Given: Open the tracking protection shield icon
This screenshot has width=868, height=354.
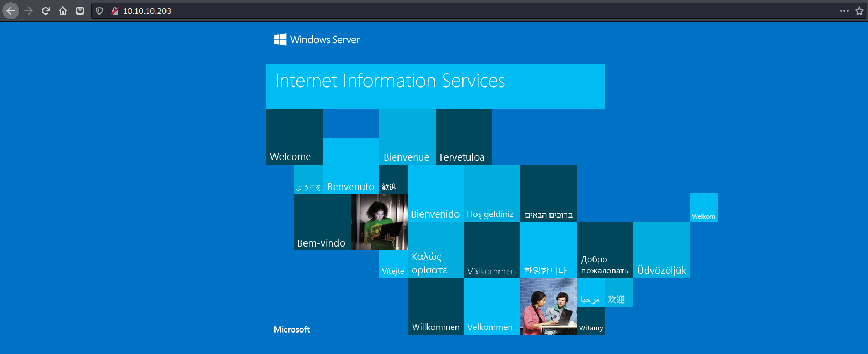Looking at the screenshot, I should pos(99,11).
